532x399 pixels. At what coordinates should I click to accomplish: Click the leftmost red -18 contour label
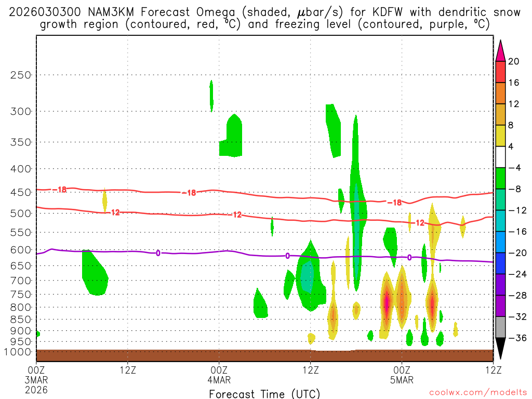[x=60, y=189]
